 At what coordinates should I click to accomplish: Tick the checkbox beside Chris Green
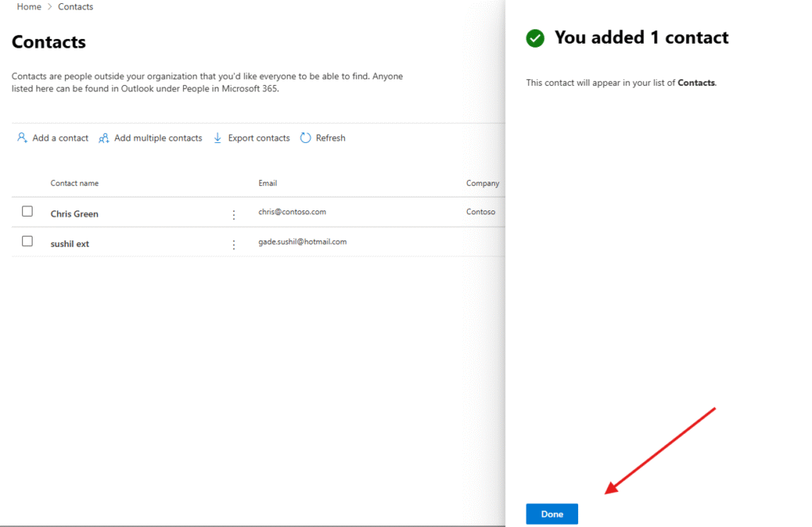27,211
